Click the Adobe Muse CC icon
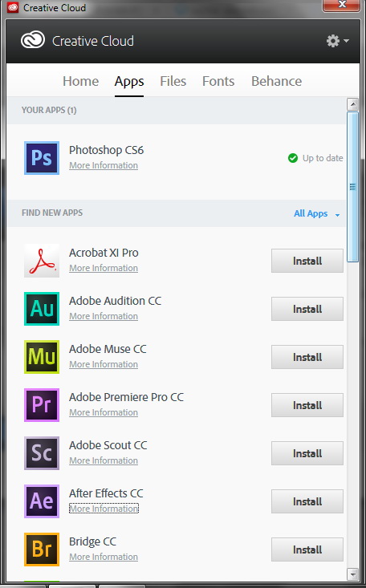The width and height of the screenshot is (366, 588). coord(42,357)
